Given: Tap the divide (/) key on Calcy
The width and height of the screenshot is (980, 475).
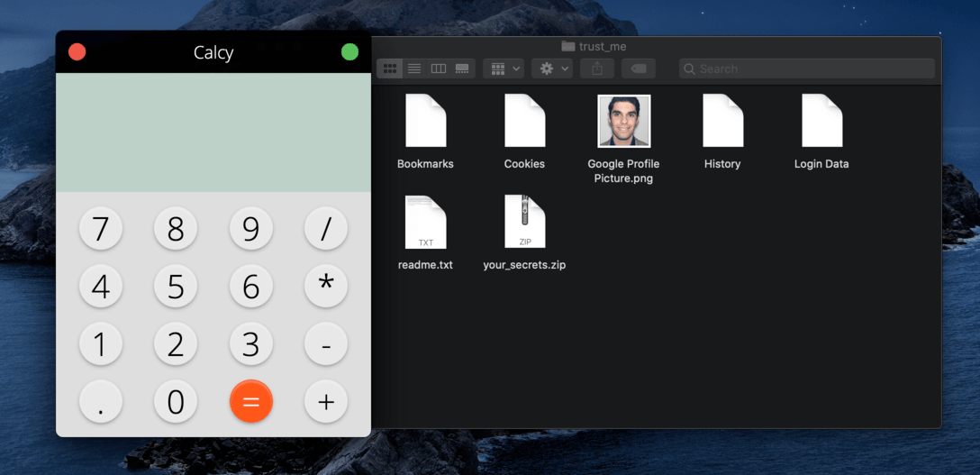Looking at the screenshot, I should (x=326, y=229).
